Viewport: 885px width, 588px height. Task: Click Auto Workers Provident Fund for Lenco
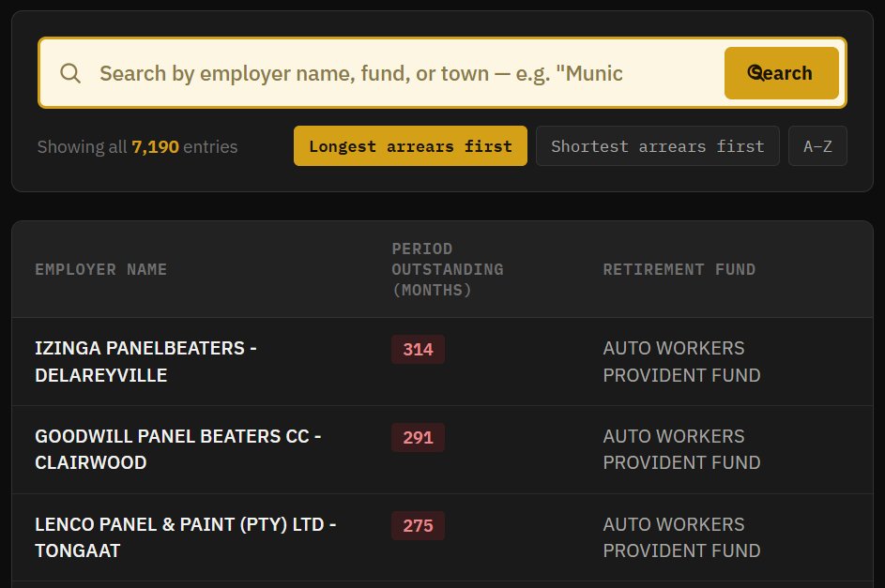click(x=681, y=537)
